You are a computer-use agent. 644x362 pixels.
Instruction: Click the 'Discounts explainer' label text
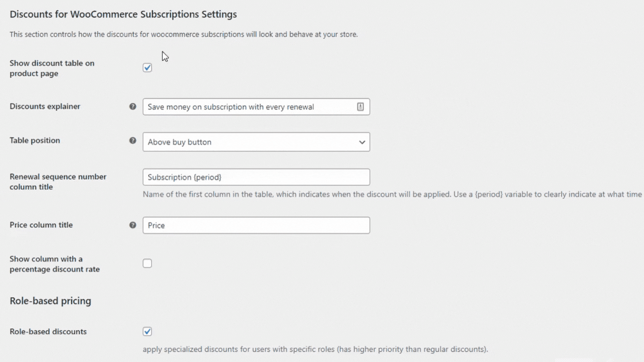(45, 106)
